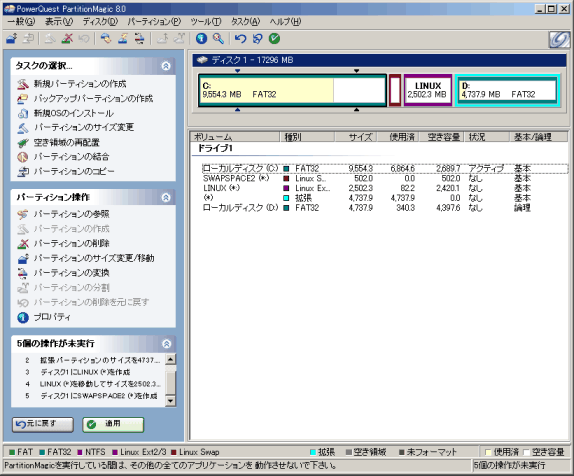Select ローカルディスク (D:) row in list
574x476 pixels.
(384, 208)
